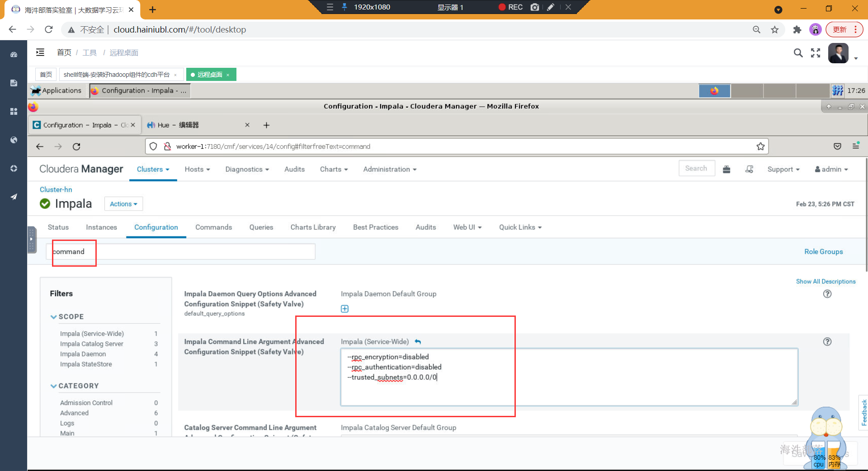Screen dimensions: 868x471
Task: Open the Commands tab
Action: tap(213, 227)
